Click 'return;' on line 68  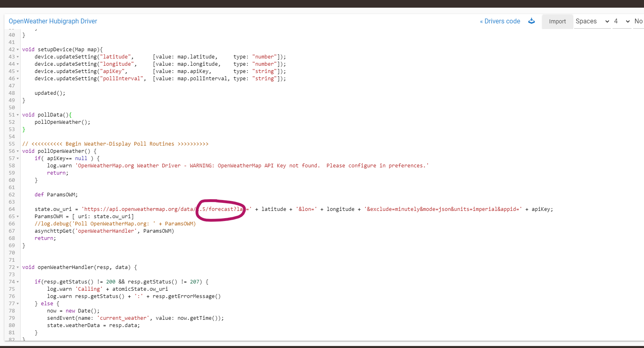46,238
